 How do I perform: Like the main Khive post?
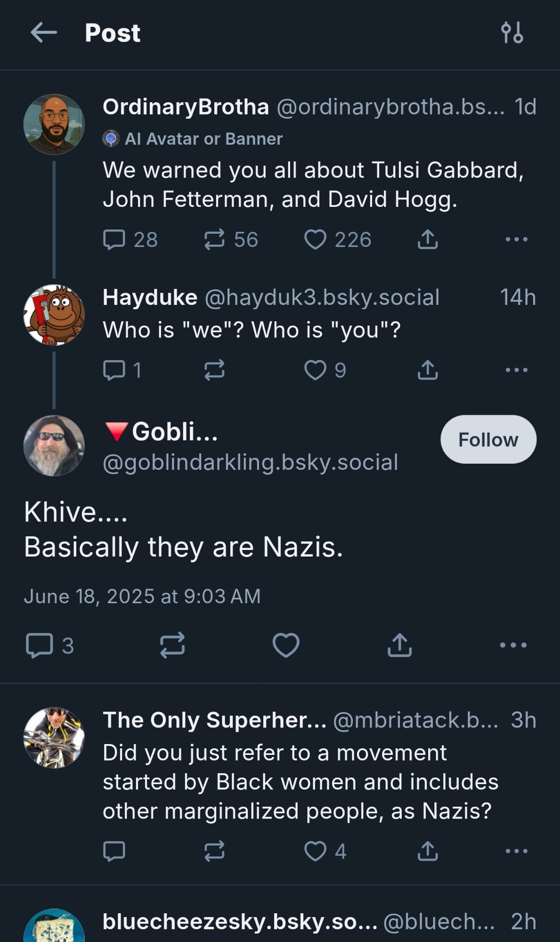click(x=286, y=645)
